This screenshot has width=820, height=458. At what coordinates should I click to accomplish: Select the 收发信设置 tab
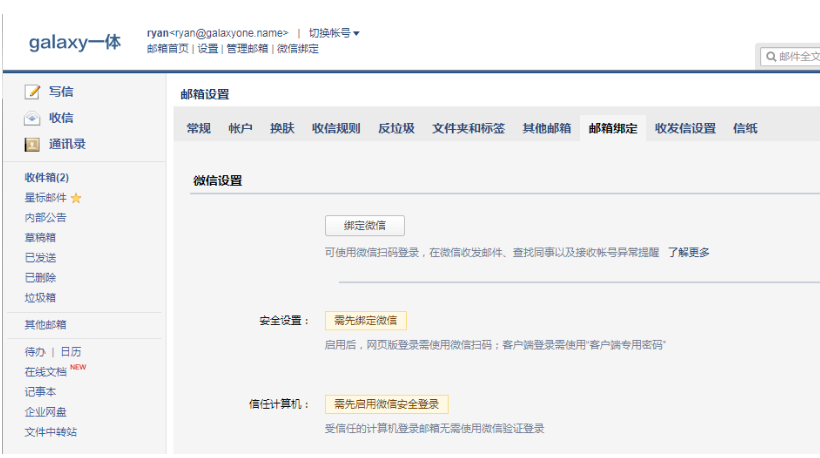click(685, 129)
